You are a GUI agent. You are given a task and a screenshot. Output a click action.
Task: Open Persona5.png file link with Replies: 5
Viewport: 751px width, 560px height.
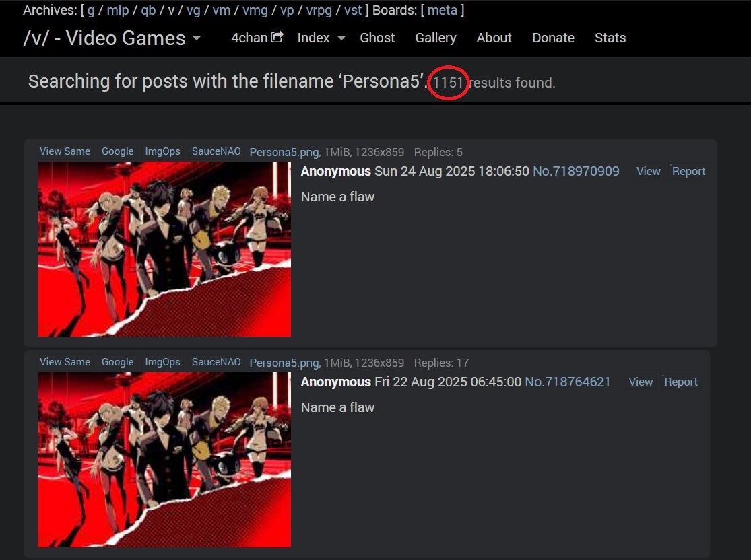[284, 152]
